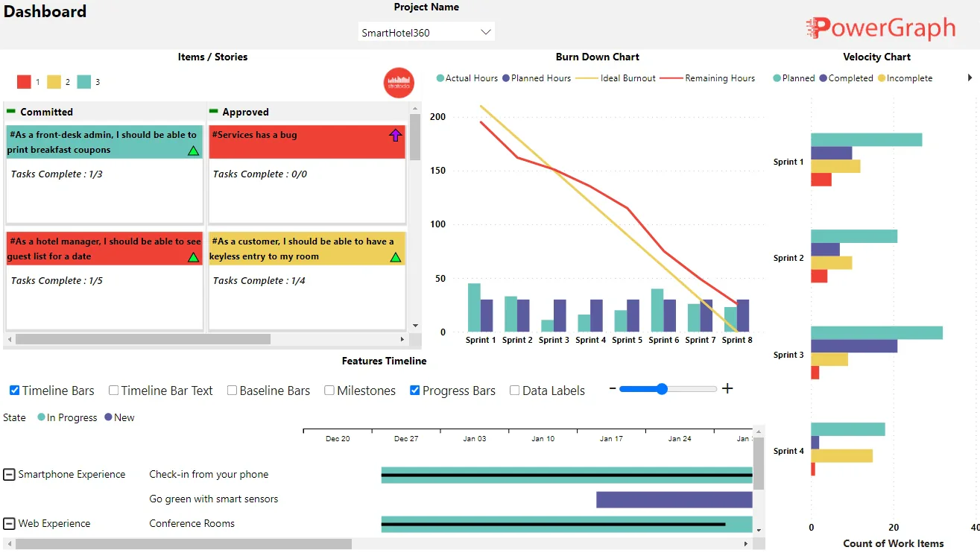Image resolution: width=980 pixels, height=553 pixels.
Task: Click the 'Check-in from your phone' timeline row
Action: coord(209,475)
